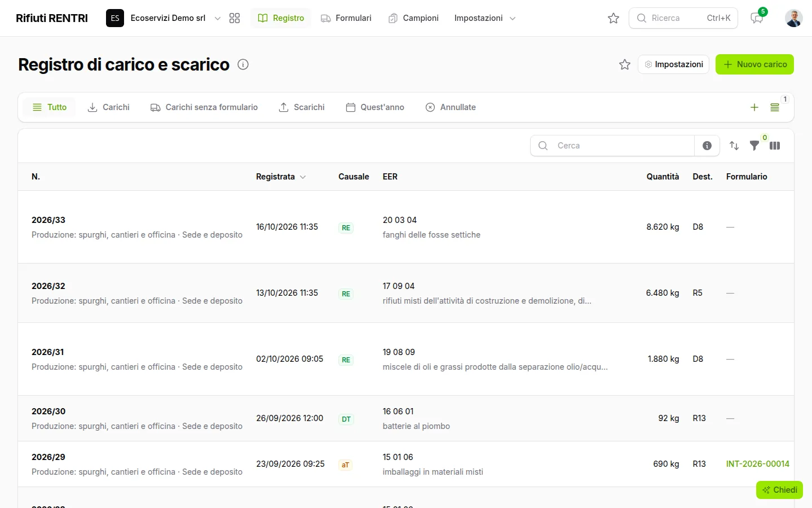Image resolution: width=812 pixels, height=508 pixels.
Task: Open the apps grid icon
Action: click(235, 18)
